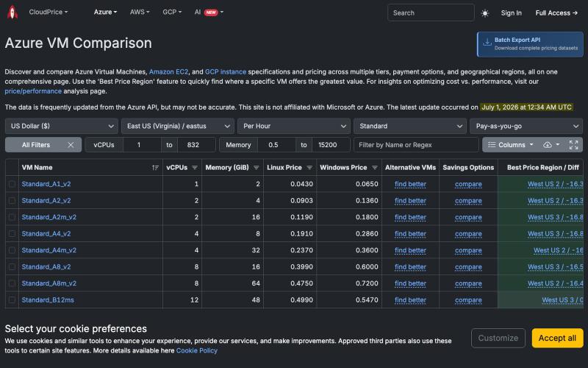Open the AWS menu
Screen dimensions: 588x368
[140, 12]
